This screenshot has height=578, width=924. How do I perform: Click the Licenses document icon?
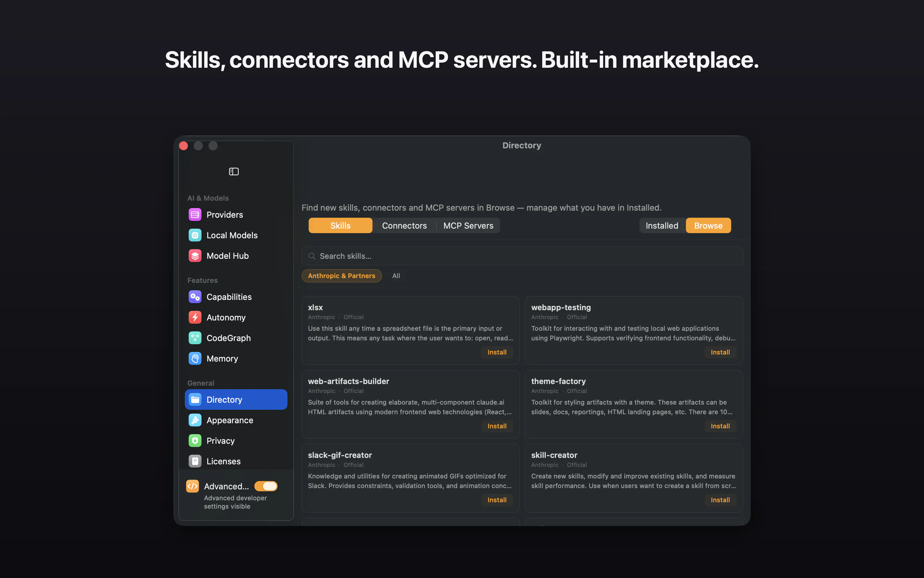(195, 461)
